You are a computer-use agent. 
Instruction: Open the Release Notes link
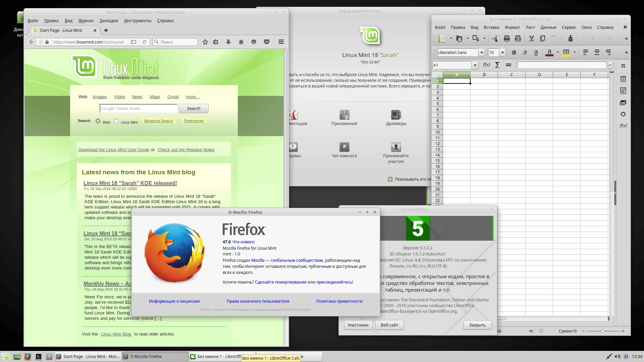(186, 150)
